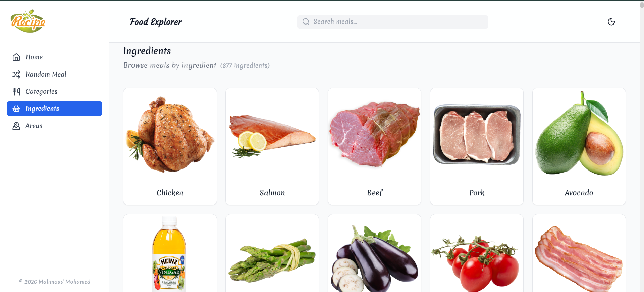Open the Chicken ingredient card
The height and width of the screenshot is (292, 644).
point(170,146)
